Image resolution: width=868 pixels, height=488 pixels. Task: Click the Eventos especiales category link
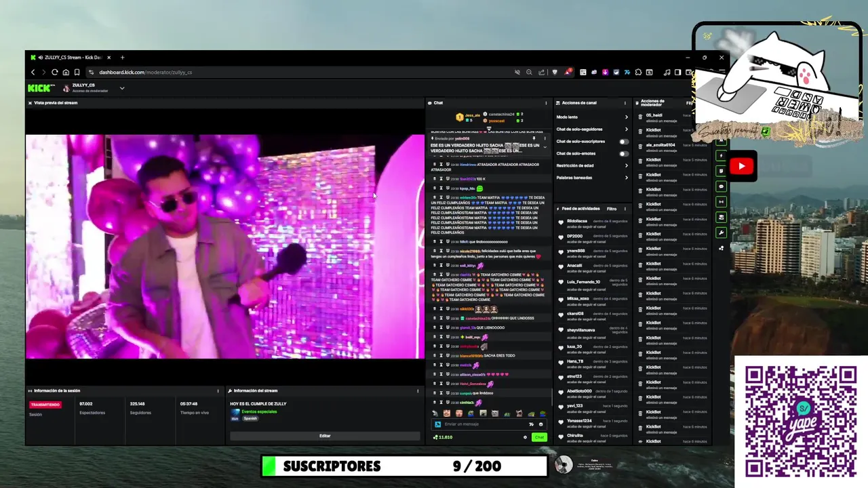click(259, 411)
